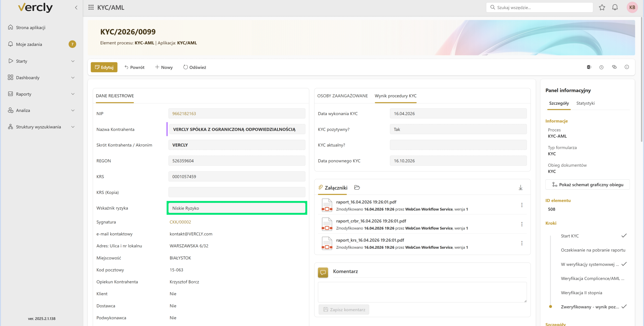Click the chain link icon in the toolbar
644x326 pixels.
coord(614,67)
